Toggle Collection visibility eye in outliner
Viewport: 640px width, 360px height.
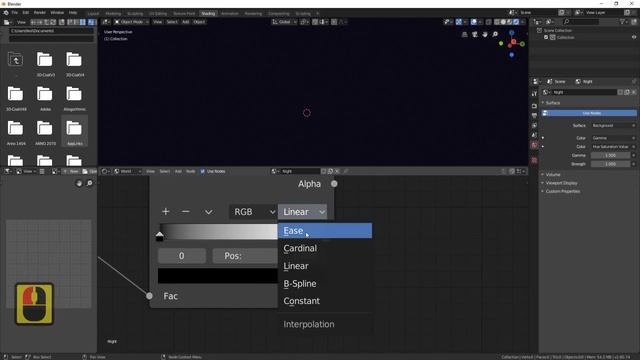(x=634, y=37)
